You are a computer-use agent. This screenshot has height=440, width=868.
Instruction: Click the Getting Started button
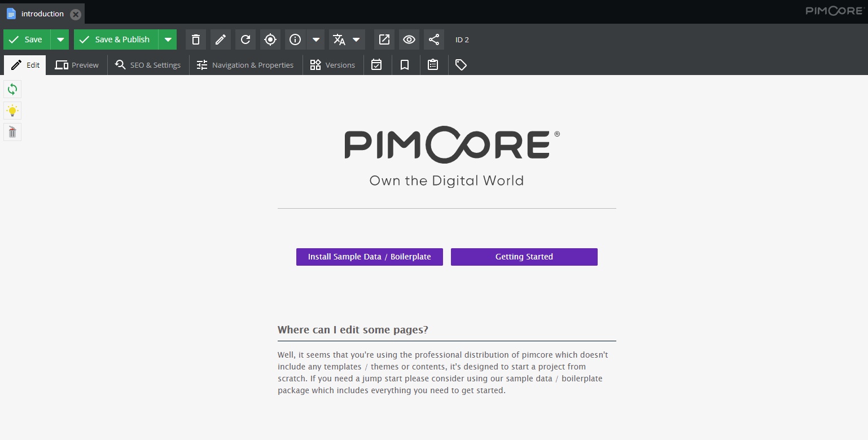point(524,257)
